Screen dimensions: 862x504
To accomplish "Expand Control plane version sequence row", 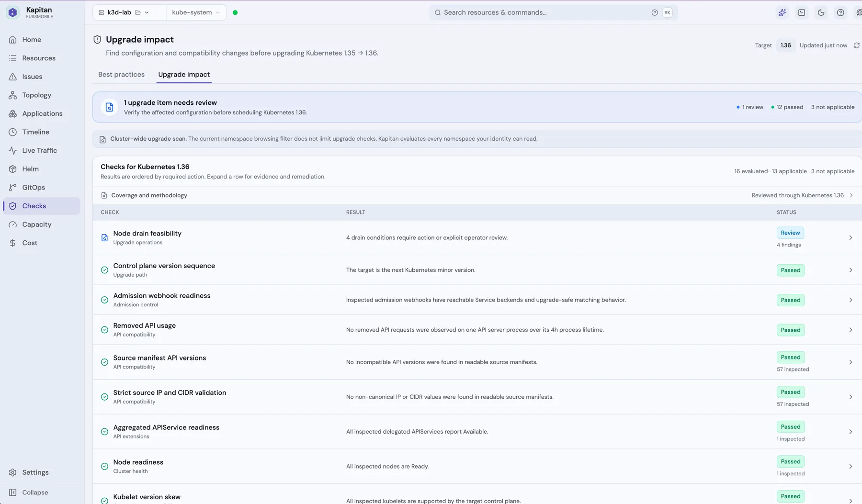I will (851, 270).
